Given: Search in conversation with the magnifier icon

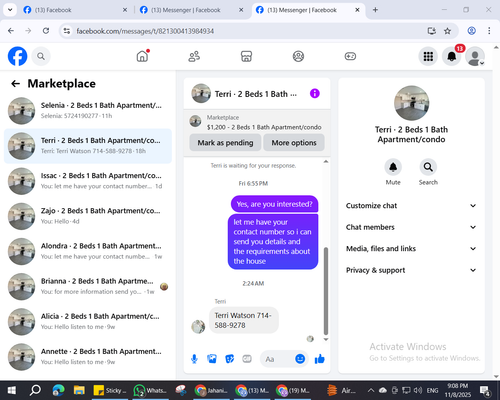Looking at the screenshot, I should pos(428,167).
